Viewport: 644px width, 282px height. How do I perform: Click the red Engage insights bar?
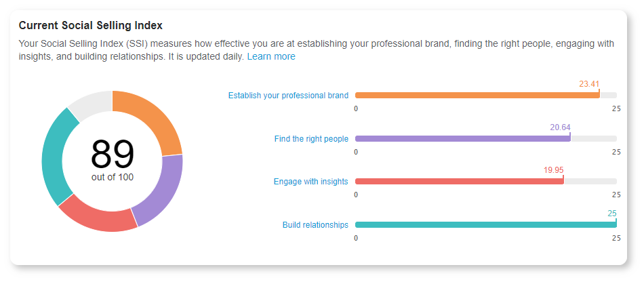(459, 182)
